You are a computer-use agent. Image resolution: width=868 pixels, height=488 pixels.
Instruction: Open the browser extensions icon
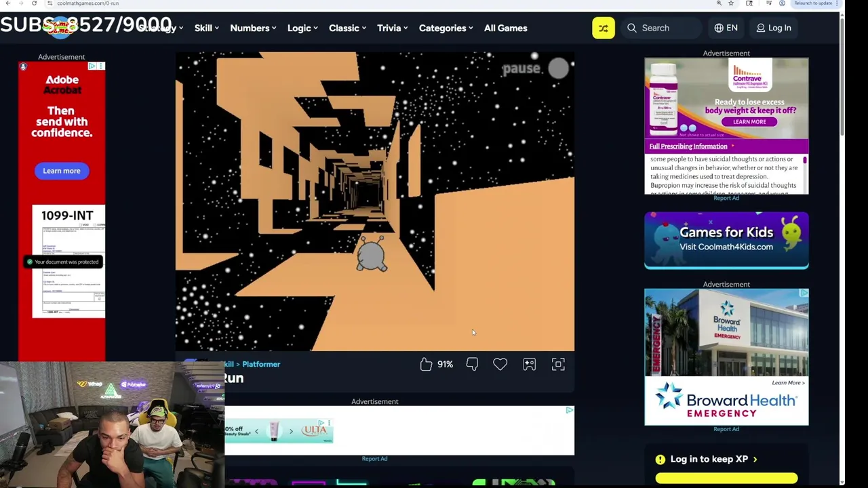(749, 3)
